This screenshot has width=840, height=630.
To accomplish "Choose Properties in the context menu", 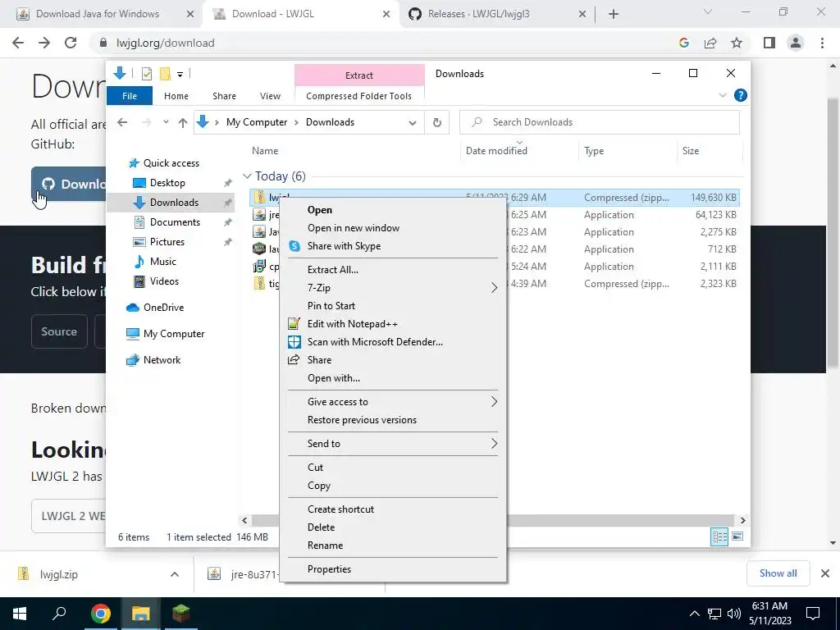I will [329, 569].
